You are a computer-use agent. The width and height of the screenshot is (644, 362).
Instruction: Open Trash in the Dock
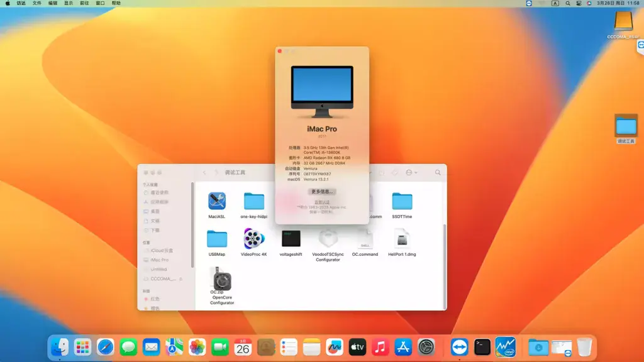coord(584,347)
